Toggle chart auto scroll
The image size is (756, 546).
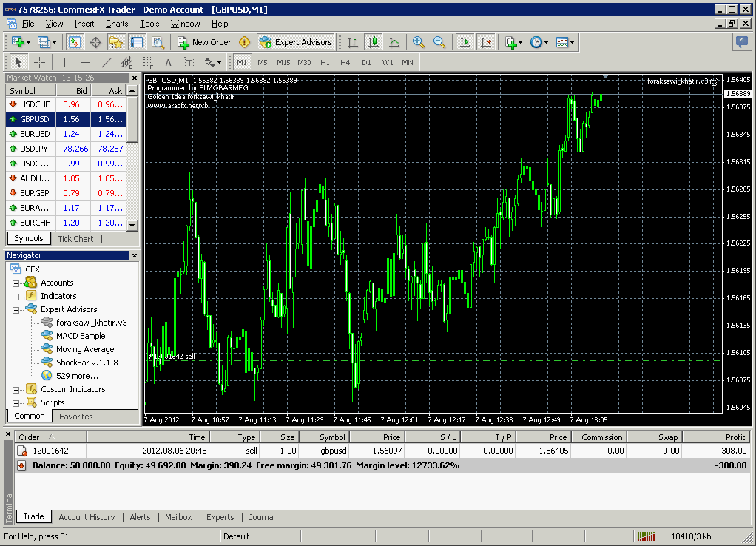click(x=465, y=42)
